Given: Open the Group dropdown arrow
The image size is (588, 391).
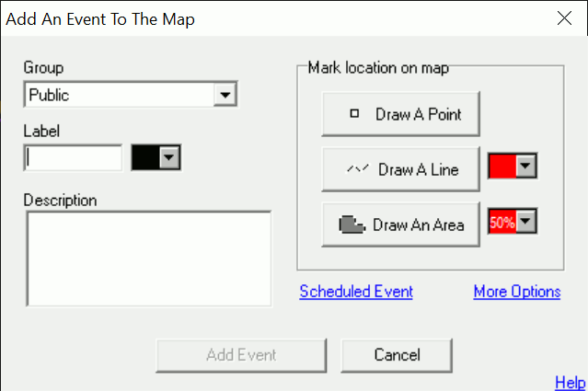Looking at the screenshot, I should point(222,95).
